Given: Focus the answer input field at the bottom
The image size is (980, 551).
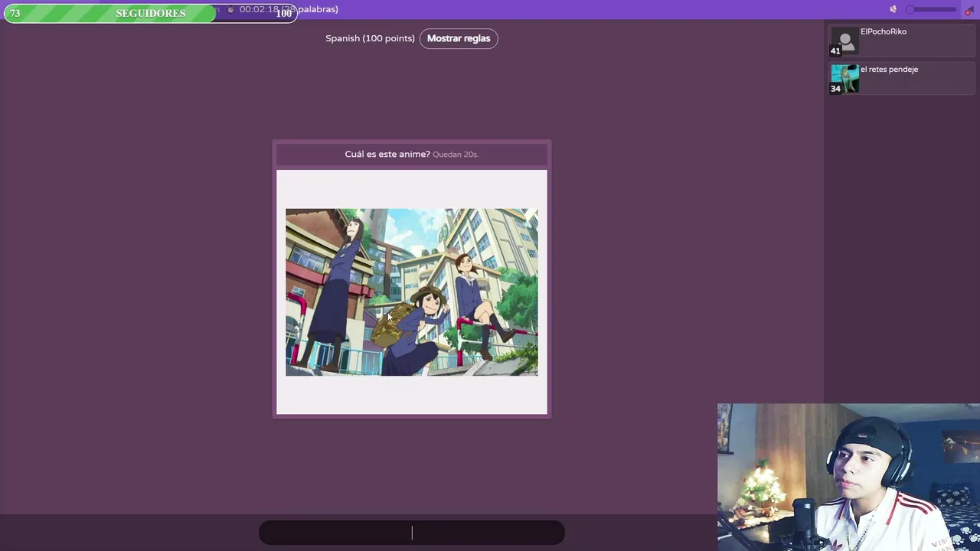Looking at the screenshot, I should click(412, 533).
